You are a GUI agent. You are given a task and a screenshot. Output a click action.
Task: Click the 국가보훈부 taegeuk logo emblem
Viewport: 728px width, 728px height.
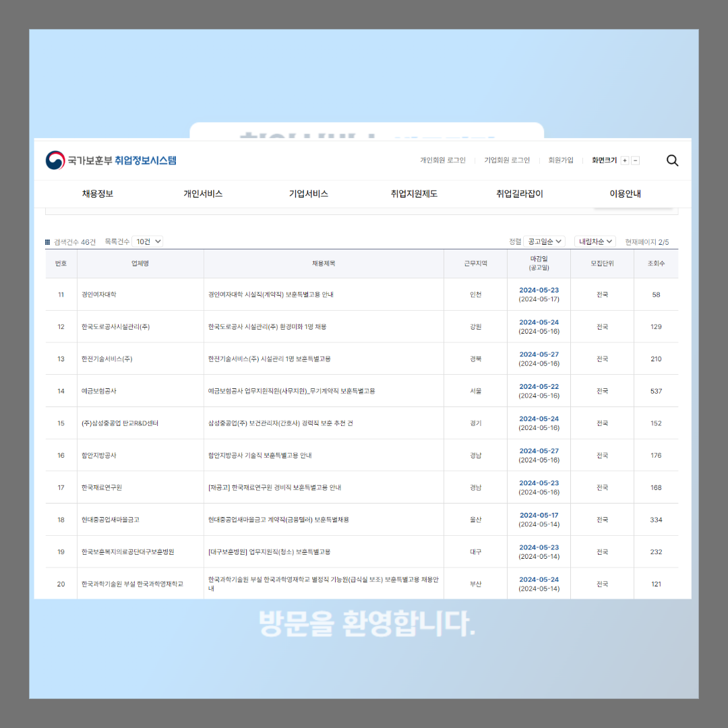pos(53,160)
